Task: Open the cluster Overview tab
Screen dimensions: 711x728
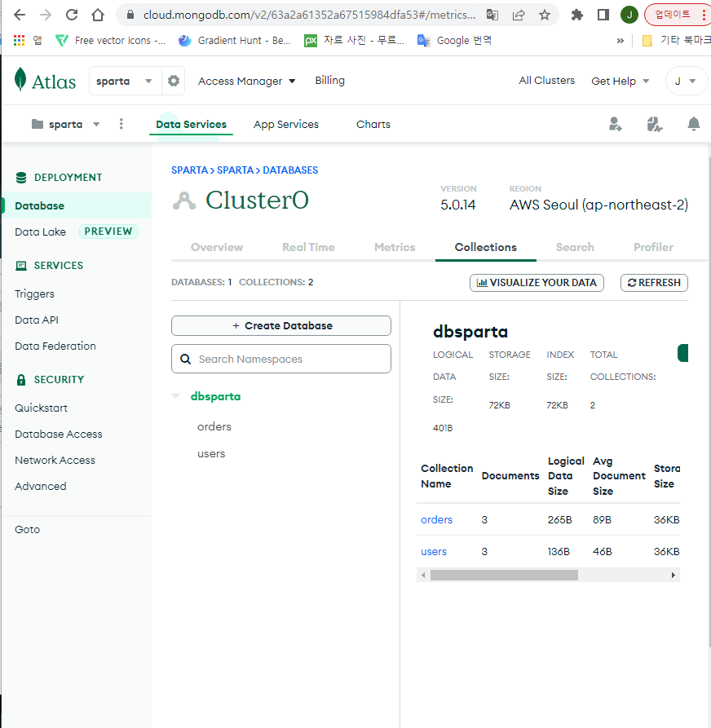Action: point(217,247)
